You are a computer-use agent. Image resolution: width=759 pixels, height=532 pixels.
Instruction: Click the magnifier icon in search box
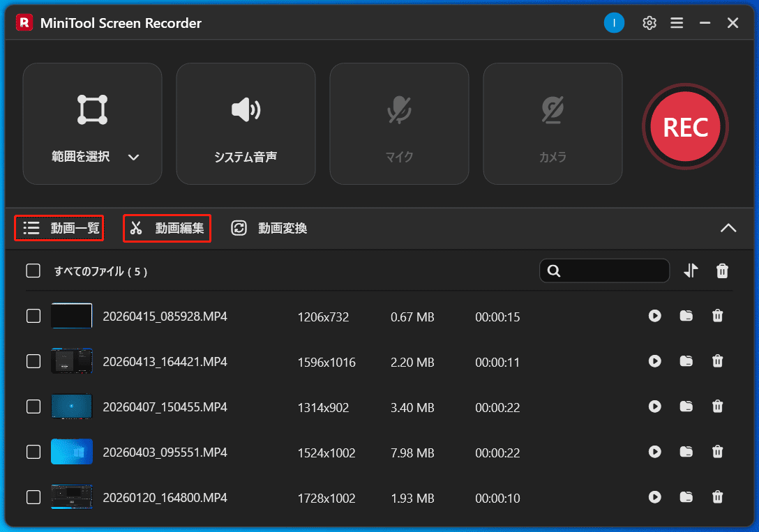(x=554, y=271)
